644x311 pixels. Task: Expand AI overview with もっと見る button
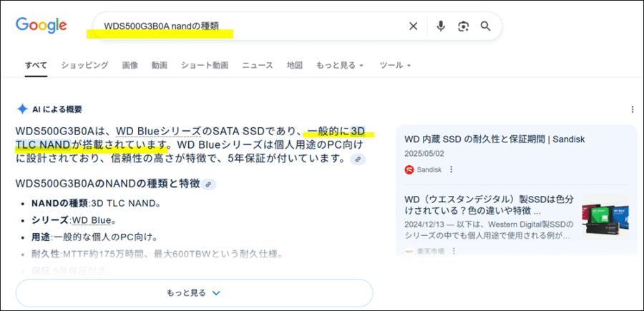click(x=194, y=293)
